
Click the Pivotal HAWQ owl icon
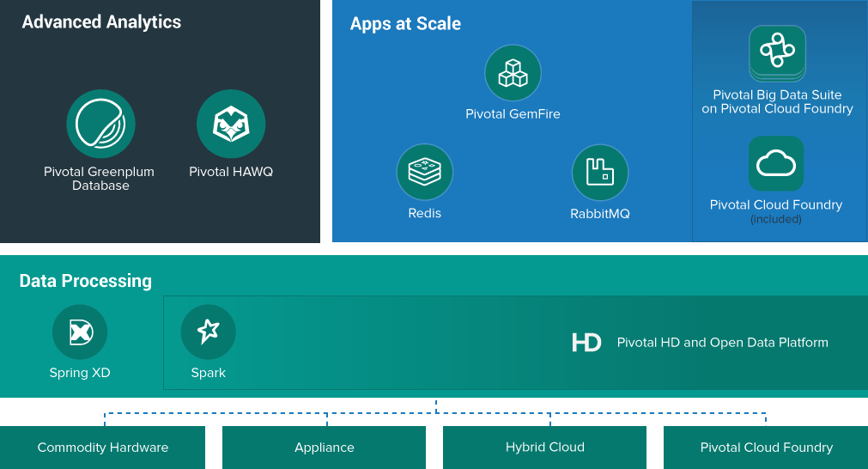coord(231,124)
